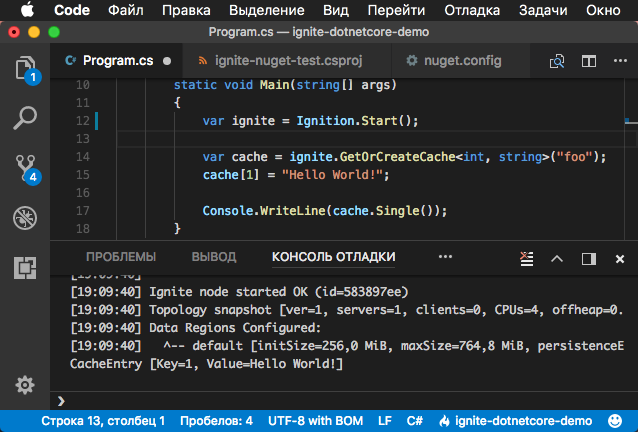Click line number 12 in gutter
The height and width of the screenshot is (432, 638).
pyautogui.click(x=83, y=121)
